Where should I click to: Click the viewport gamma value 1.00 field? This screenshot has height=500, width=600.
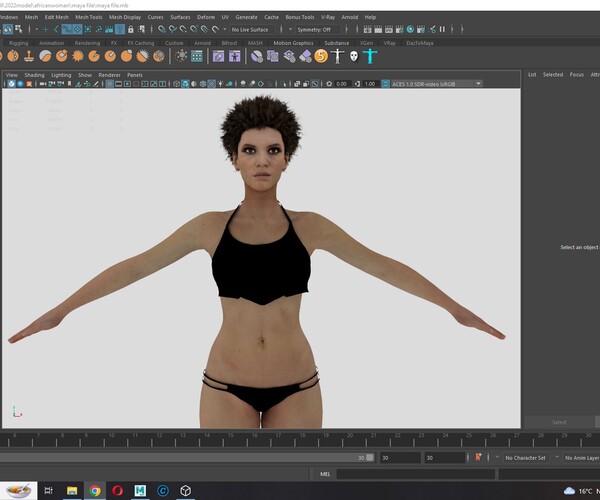370,84
